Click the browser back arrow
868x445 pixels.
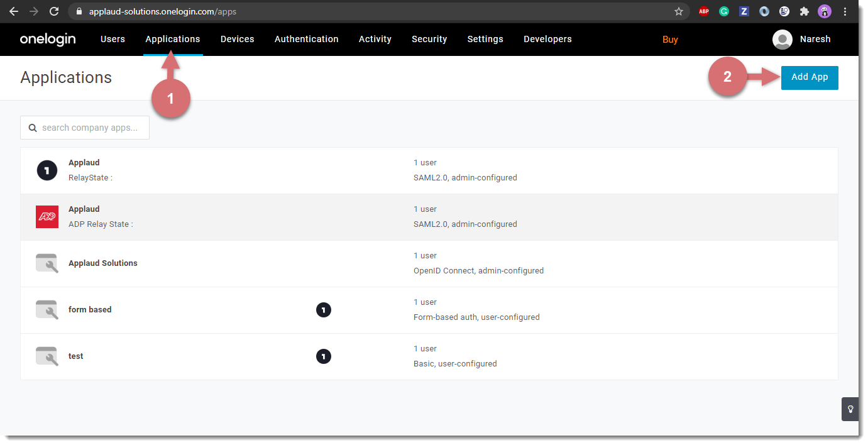tap(14, 11)
